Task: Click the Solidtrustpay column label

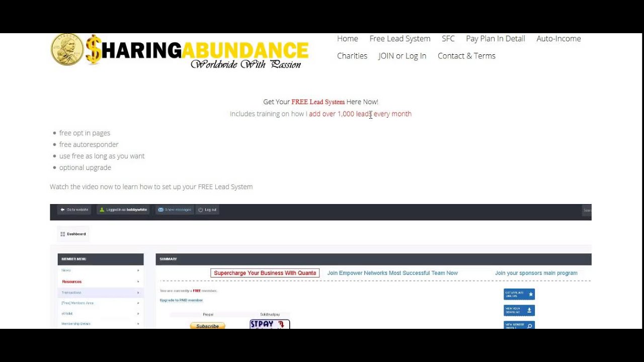Action: pos(270,315)
